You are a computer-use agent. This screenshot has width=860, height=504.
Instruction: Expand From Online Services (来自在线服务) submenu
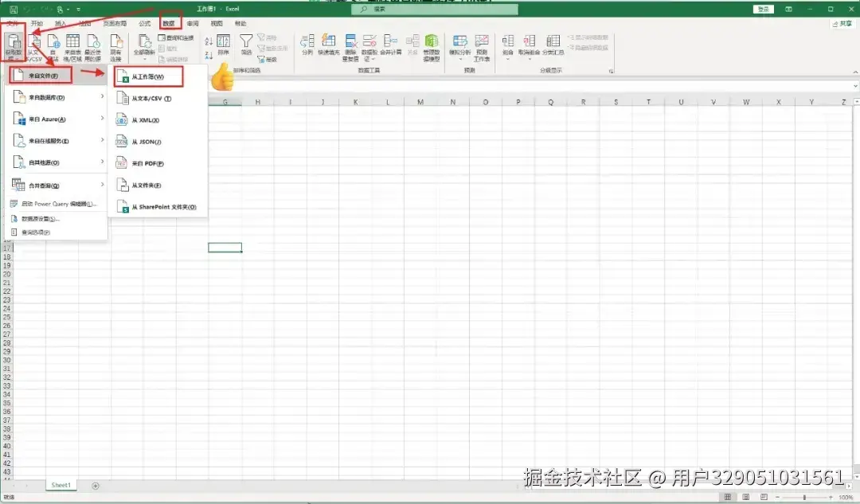(x=57, y=141)
